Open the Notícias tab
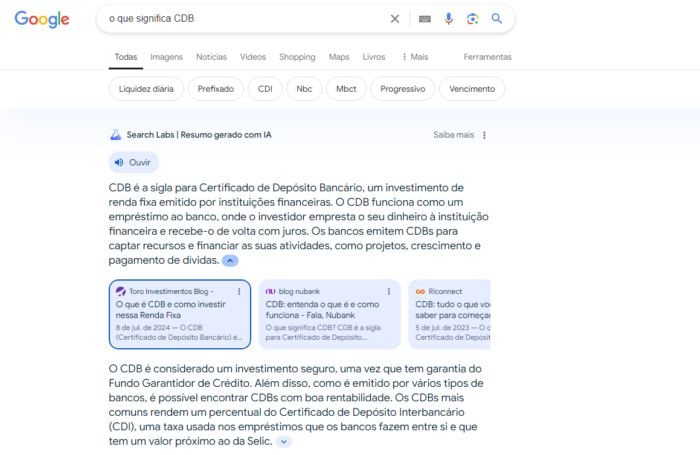Viewport: 700px width, 455px height. [212, 57]
